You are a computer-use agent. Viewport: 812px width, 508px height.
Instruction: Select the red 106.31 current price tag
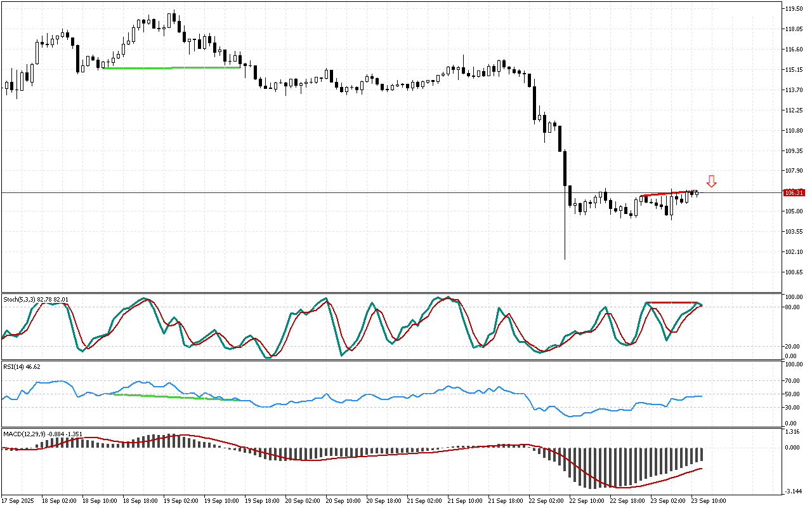[794, 192]
